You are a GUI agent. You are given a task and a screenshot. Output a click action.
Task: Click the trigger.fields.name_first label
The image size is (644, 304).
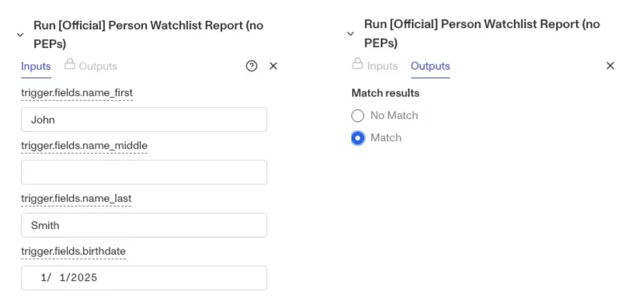pyautogui.click(x=77, y=93)
